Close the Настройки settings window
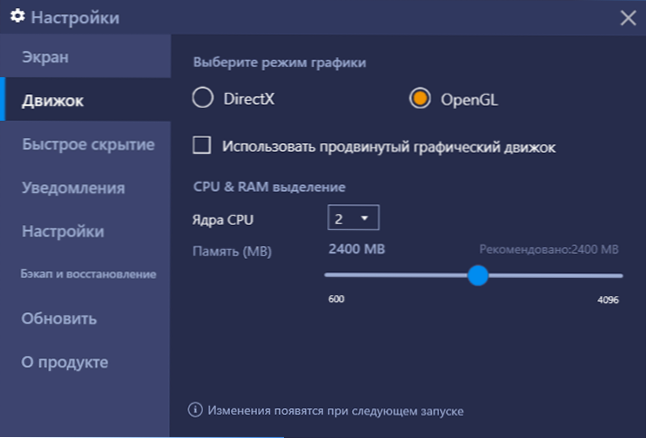Viewport: 646px width, 438px height. [x=628, y=18]
